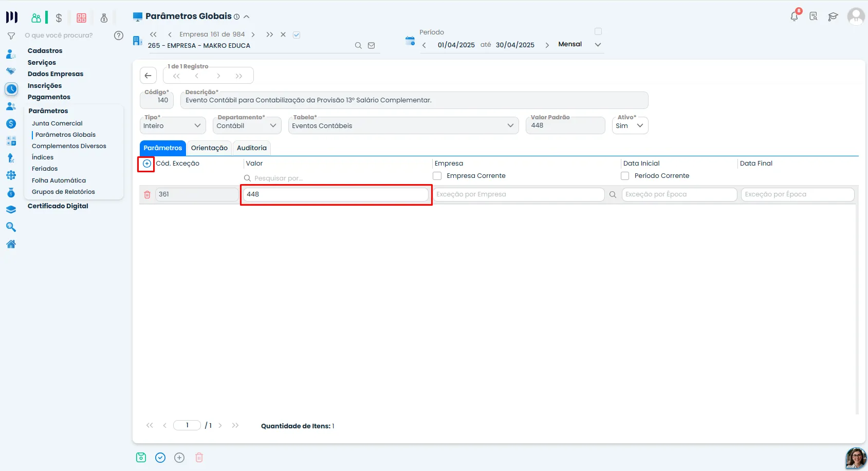Click the bottom red trash delete icon
This screenshot has height=471, width=868.
[x=199, y=458]
